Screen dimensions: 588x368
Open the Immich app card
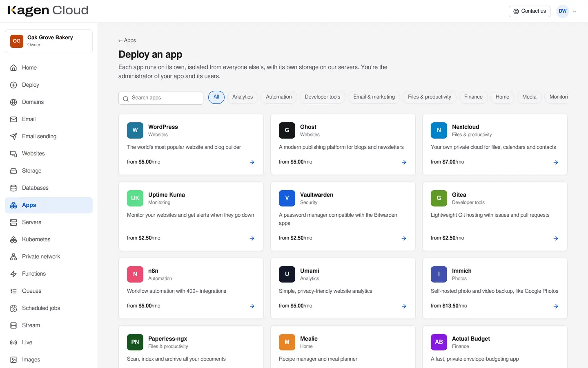pyautogui.click(x=495, y=288)
